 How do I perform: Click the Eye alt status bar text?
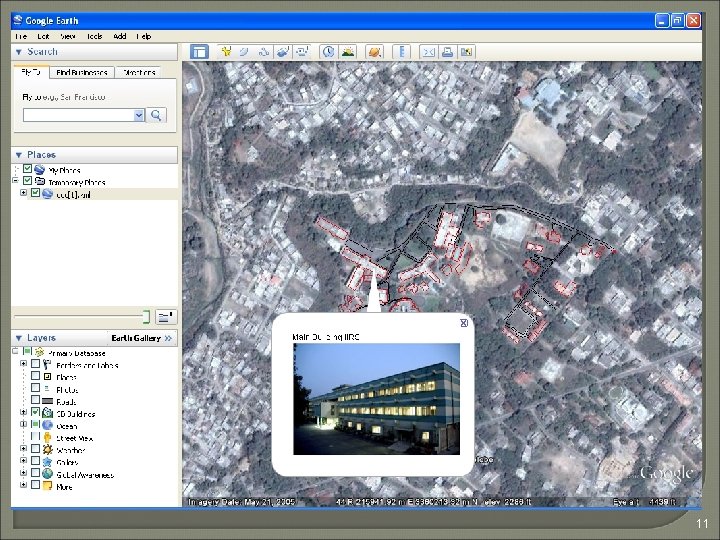pyautogui.click(x=644, y=502)
